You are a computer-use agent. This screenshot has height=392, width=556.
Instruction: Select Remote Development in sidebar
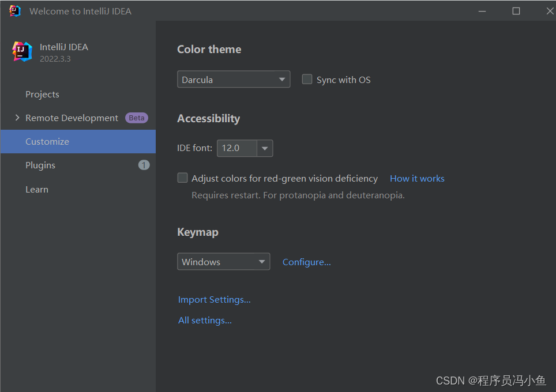pos(72,118)
